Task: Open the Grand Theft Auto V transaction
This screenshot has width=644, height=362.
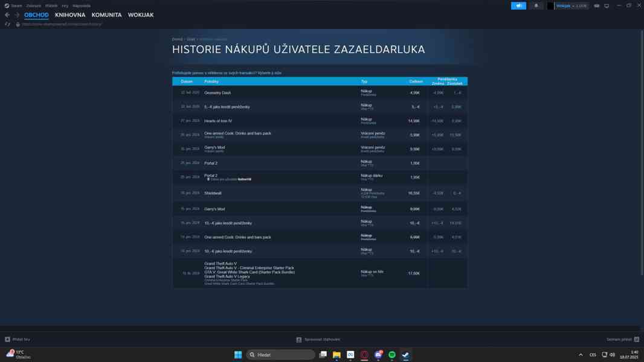Action: 320,273
